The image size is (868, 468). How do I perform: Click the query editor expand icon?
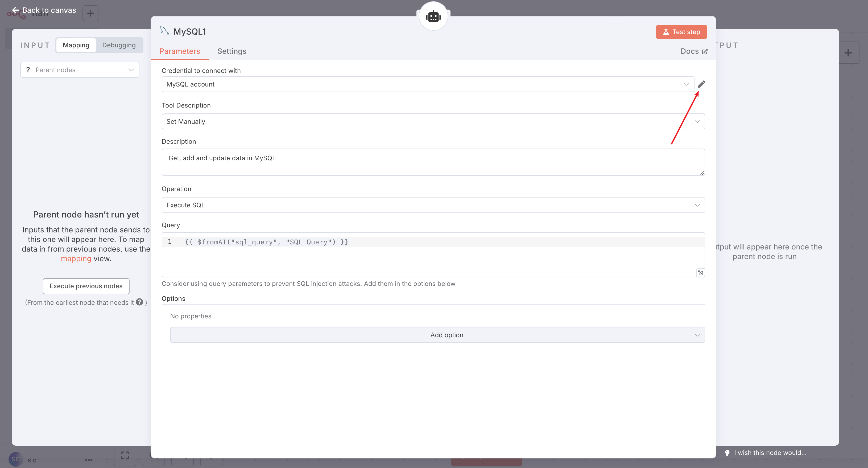point(701,273)
